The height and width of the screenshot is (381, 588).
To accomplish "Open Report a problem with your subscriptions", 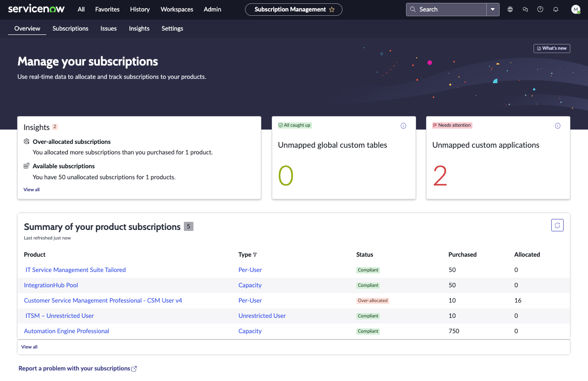I will click(75, 369).
